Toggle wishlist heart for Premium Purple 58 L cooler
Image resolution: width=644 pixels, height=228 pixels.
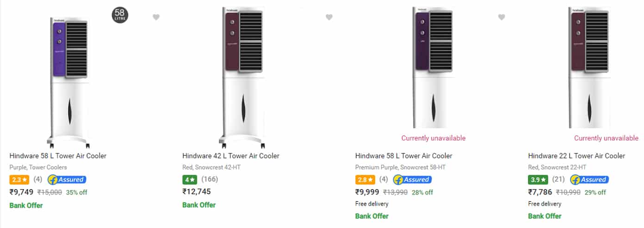click(x=502, y=17)
